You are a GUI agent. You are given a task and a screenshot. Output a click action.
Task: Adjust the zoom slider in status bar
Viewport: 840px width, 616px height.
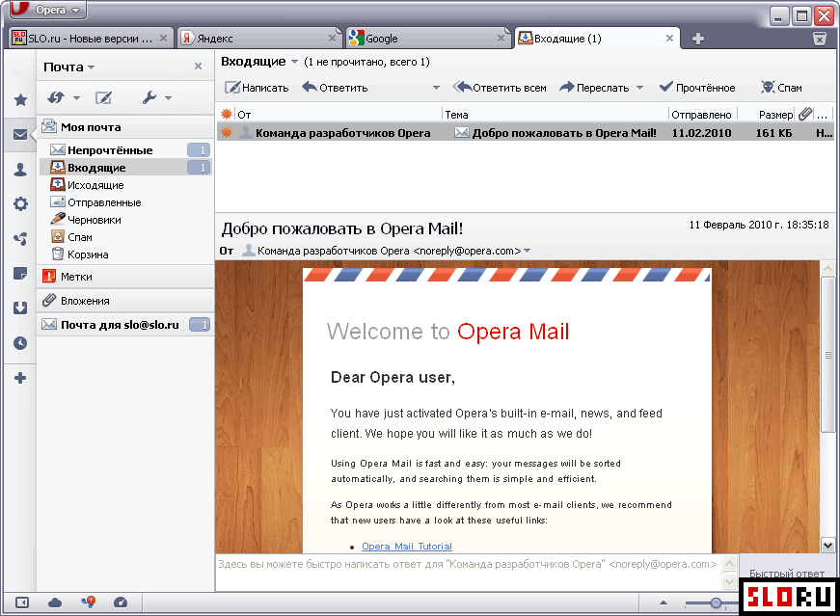pyautogui.click(x=716, y=603)
